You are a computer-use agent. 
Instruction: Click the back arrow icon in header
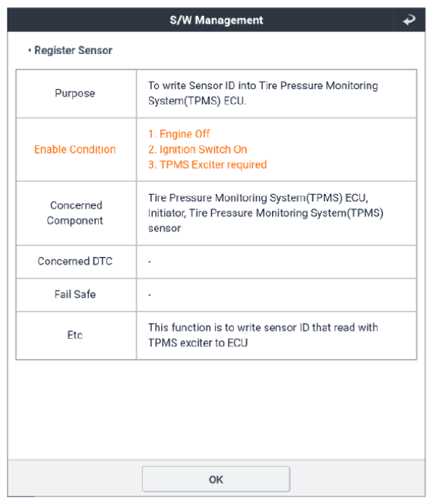(x=409, y=20)
